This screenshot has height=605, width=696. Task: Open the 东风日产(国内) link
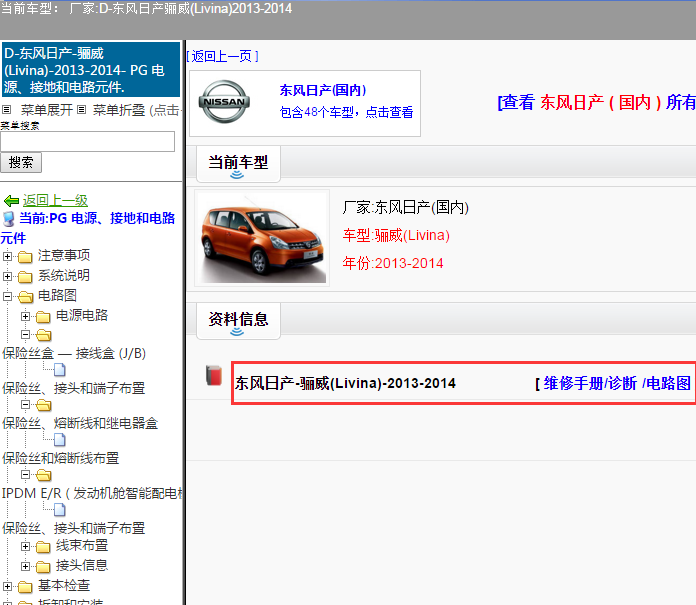tap(323, 90)
